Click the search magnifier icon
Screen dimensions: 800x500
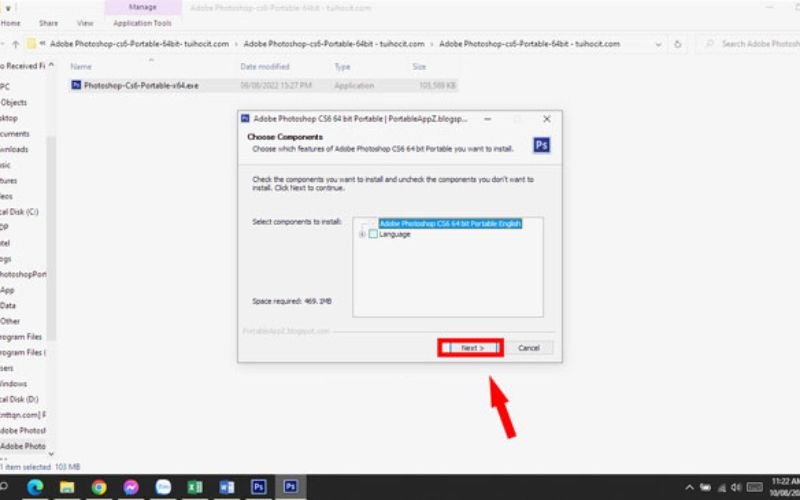pyautogui.click(x=710, y=44)
